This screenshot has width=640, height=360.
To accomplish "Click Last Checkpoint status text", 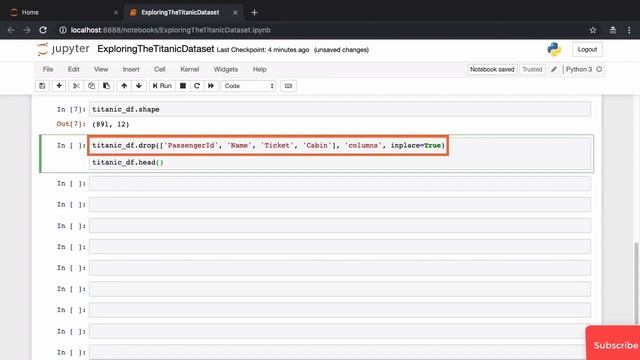I will pyautogui.click(x=263, y=50).
